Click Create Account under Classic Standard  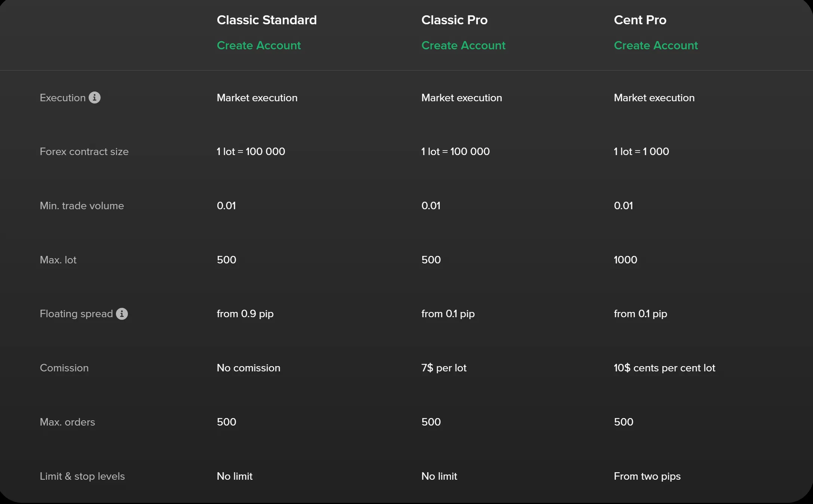tap(259, 45)
